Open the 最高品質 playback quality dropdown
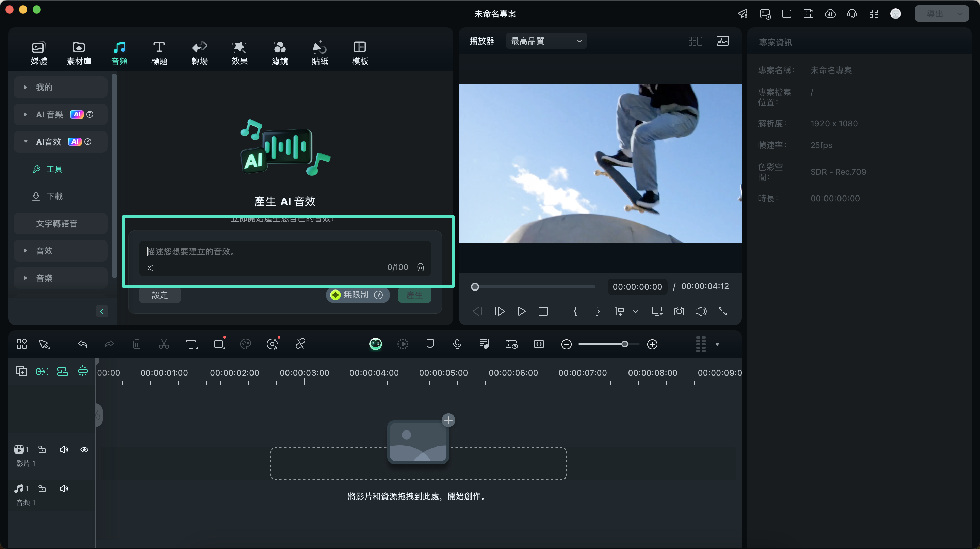The width and height of the screenshot is (980, 549). point(546,41)
